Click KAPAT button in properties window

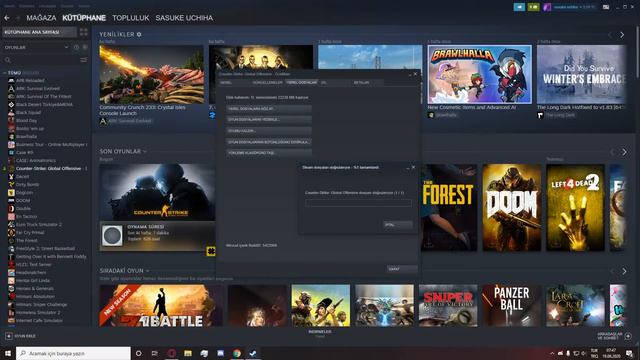(402, 269)
